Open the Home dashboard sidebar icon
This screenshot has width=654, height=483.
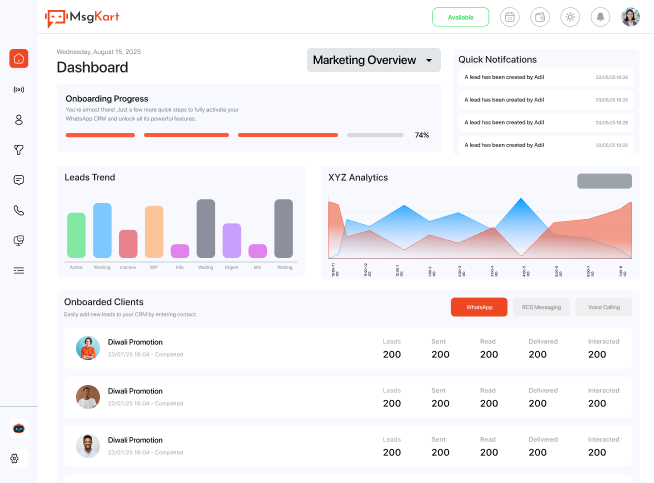pyautogui.click(x=19, y=58)
